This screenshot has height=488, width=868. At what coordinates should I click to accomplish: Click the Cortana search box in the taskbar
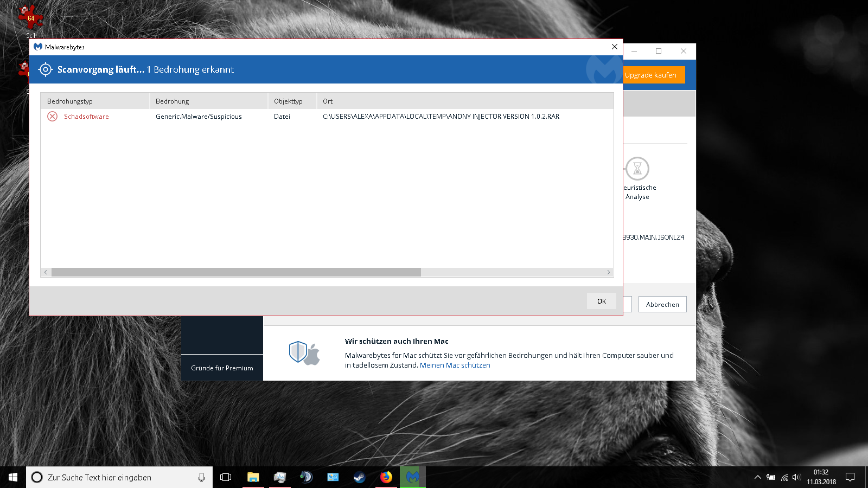[119, 477]
